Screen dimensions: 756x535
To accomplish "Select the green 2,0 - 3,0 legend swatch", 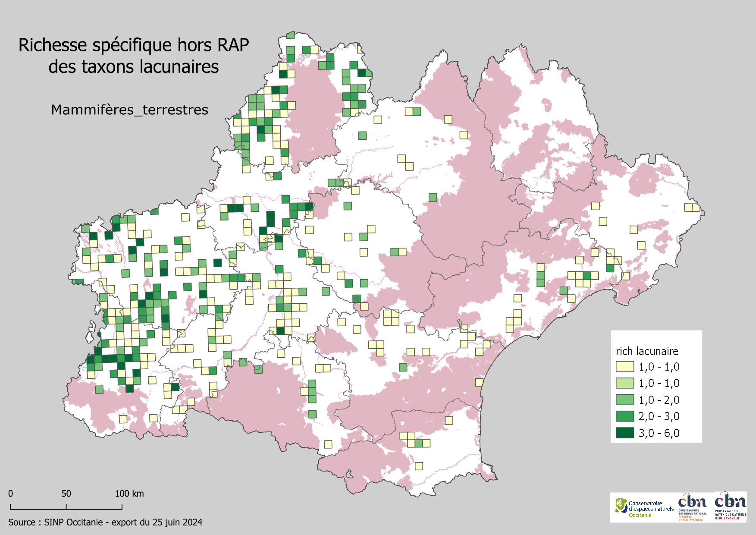I will click(624, 416).
